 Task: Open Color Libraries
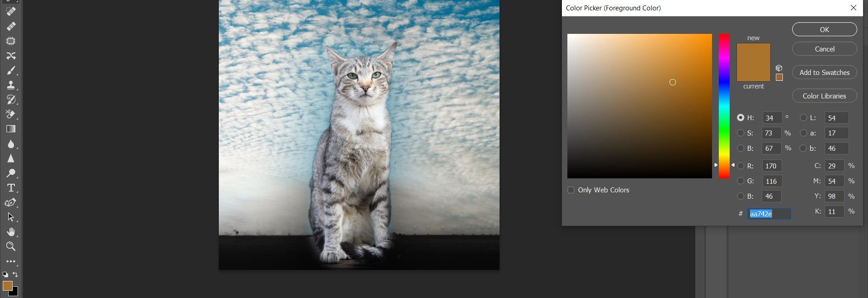click(825, 96)
